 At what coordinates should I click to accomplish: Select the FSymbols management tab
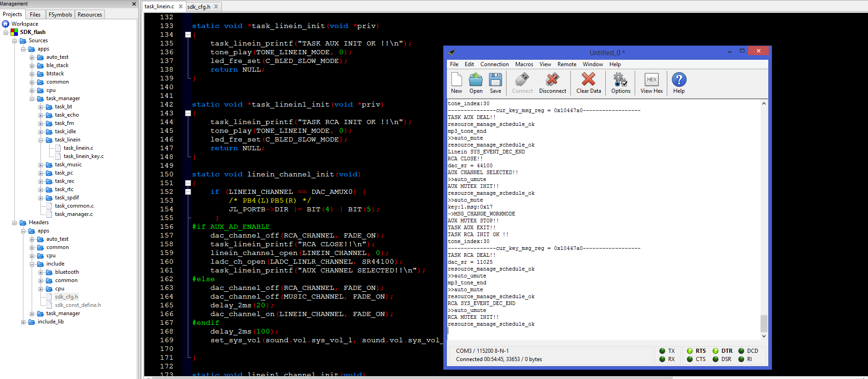pos(60,15)
